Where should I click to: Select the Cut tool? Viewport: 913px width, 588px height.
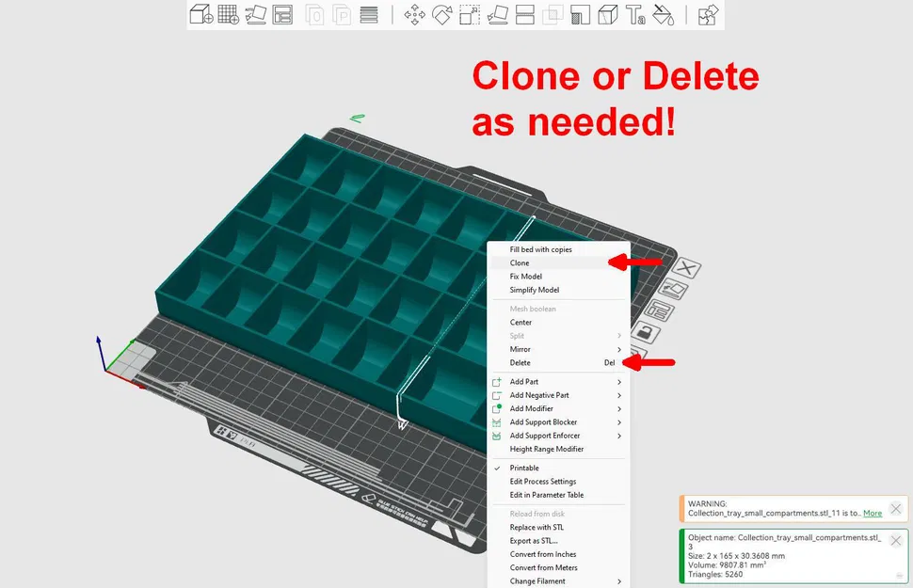coord(524,14)
